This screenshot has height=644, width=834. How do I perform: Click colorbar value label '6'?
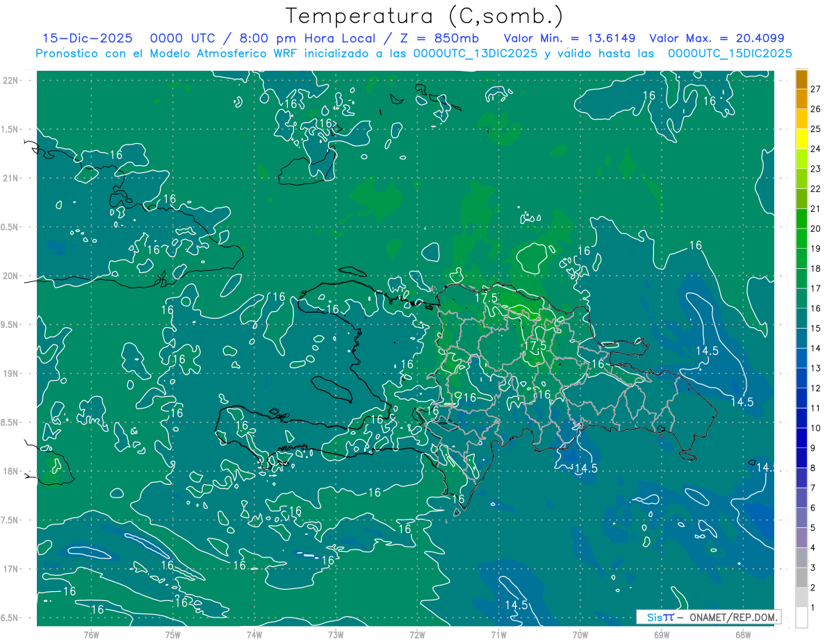coord(815,508)
